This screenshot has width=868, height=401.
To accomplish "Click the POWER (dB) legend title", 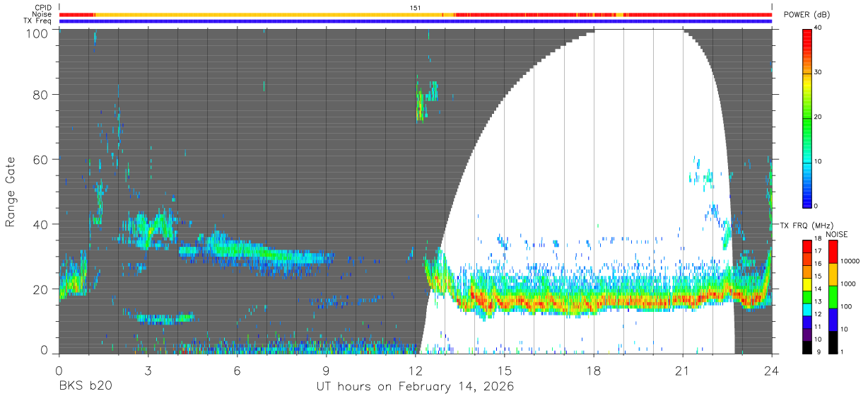I will [x=807, y=15].
